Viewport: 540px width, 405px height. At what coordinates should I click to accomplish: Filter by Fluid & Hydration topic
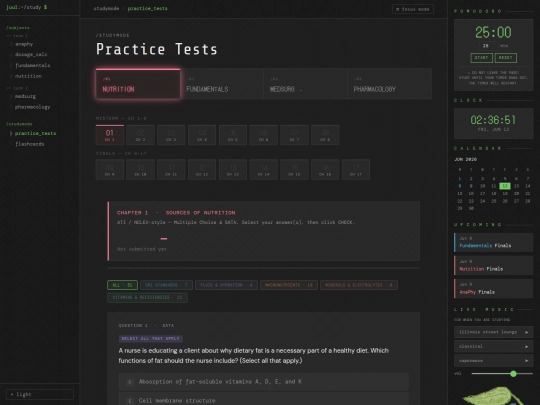(226, 285)
